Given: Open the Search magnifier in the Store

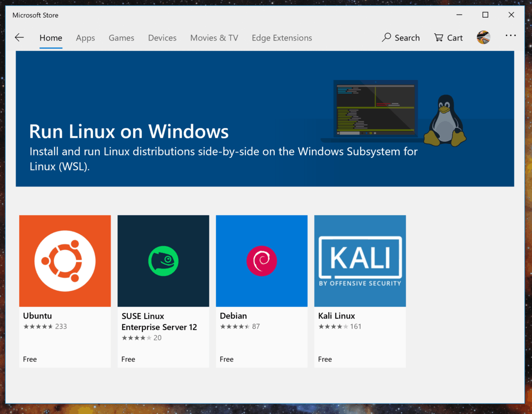Looking at the screenshot, I should point(401,38).
